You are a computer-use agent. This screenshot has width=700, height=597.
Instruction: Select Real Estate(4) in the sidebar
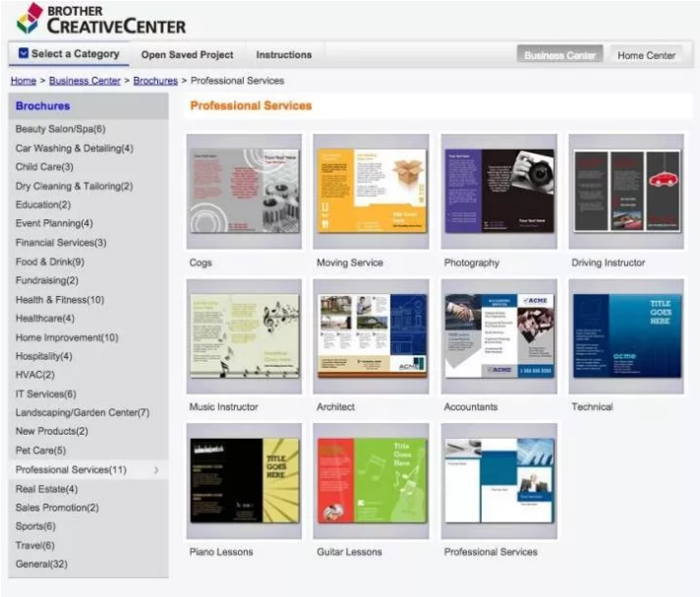point(46,489)
